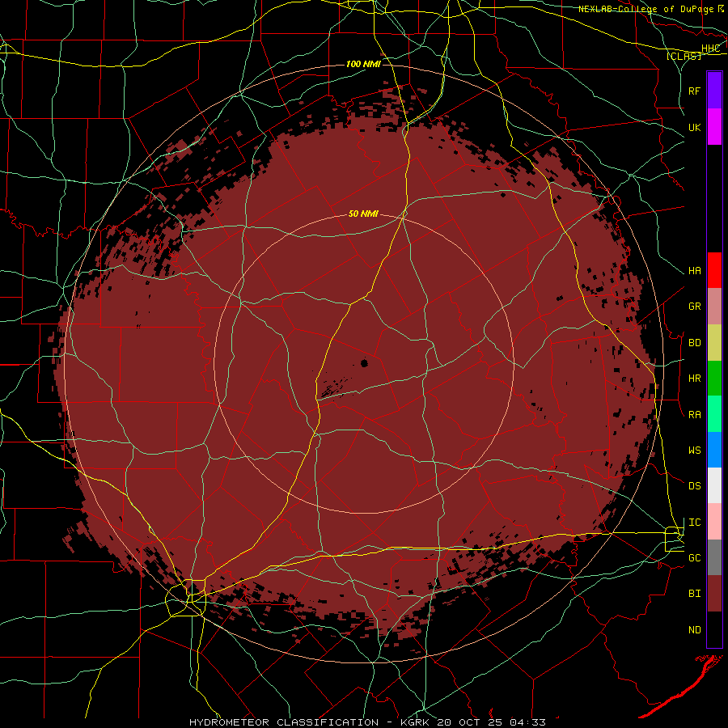Click the magenta UK legend swatch
Screen dimensions: 728x728
[714, 127]
